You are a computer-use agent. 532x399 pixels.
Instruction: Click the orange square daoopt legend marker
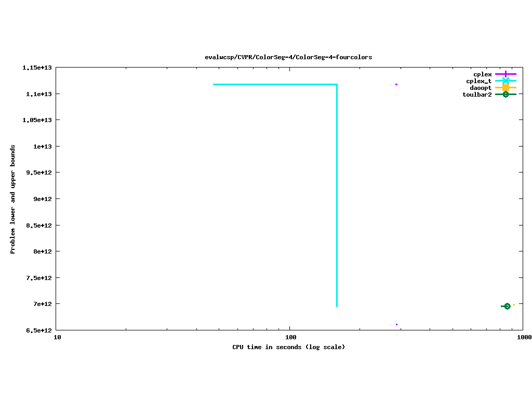pyautogui.click(x=506, y=88)
